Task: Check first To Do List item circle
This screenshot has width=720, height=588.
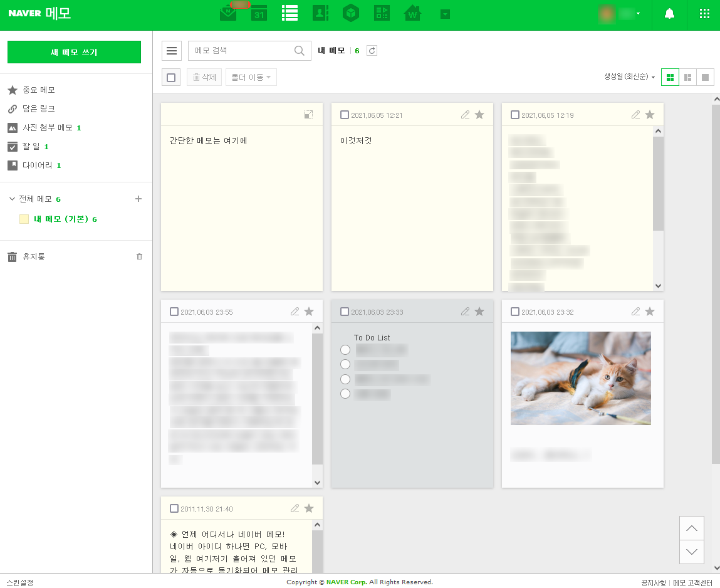Action: point(345,350)
